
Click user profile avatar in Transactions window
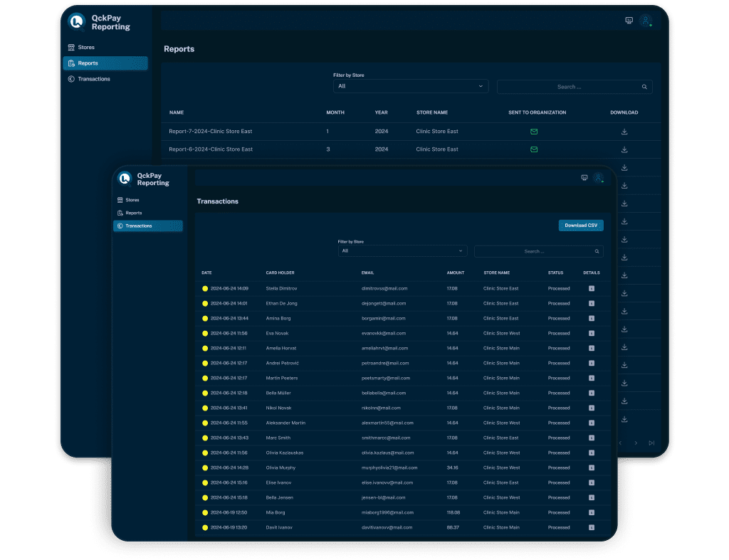coord(598,178)
